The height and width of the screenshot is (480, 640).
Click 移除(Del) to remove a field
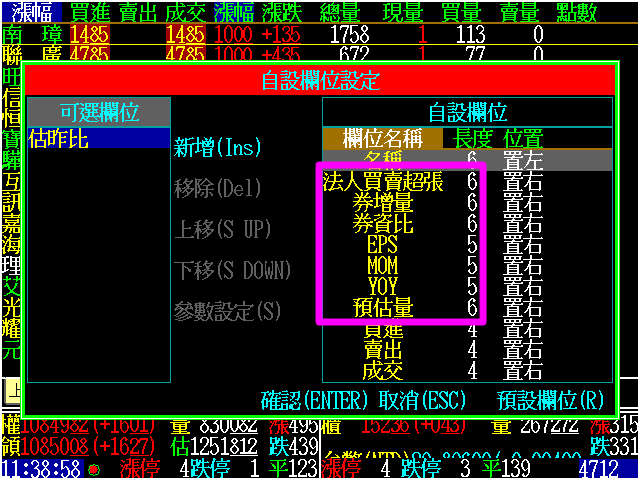click(217, 188)
